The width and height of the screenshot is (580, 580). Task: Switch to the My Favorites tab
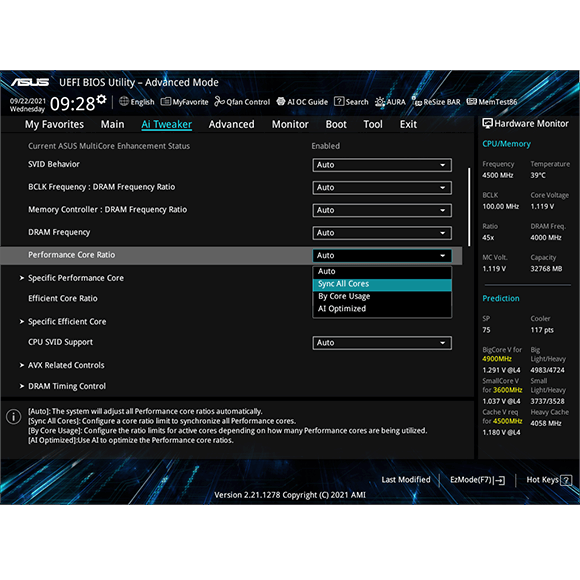tap(54, 124)
